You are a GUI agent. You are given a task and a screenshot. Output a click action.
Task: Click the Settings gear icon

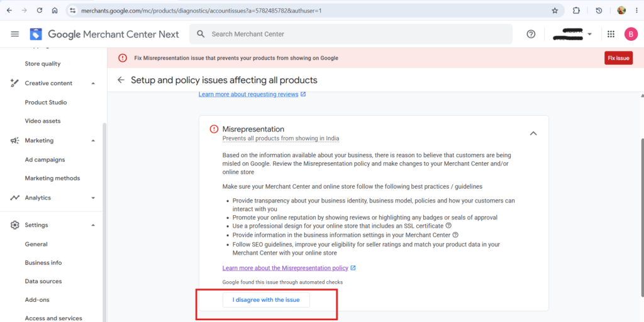pyautogui.click(x=15, y=225)
